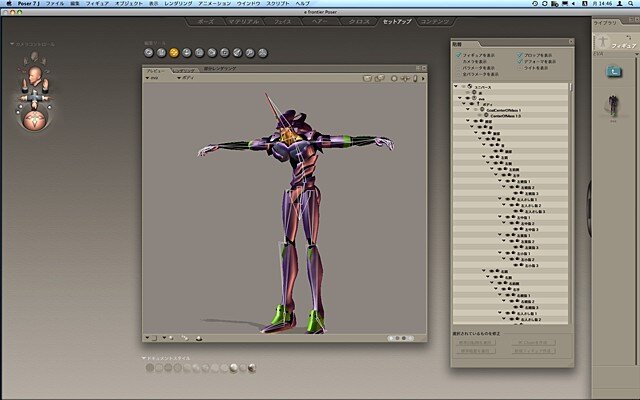Collapse the eva tree node
Image resolution: width=640 pixels, height=400 pixels.
[460, 98]
